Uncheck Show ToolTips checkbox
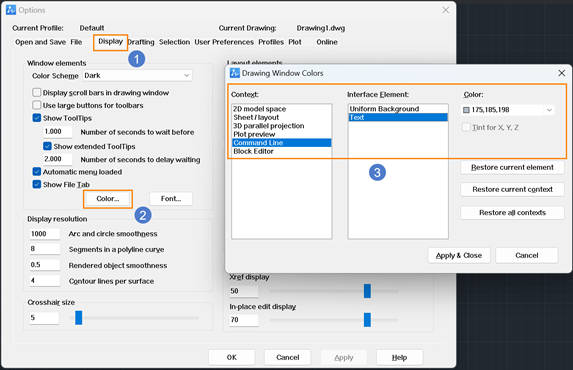This screenshot has width=573, height=370. (37, 118)
